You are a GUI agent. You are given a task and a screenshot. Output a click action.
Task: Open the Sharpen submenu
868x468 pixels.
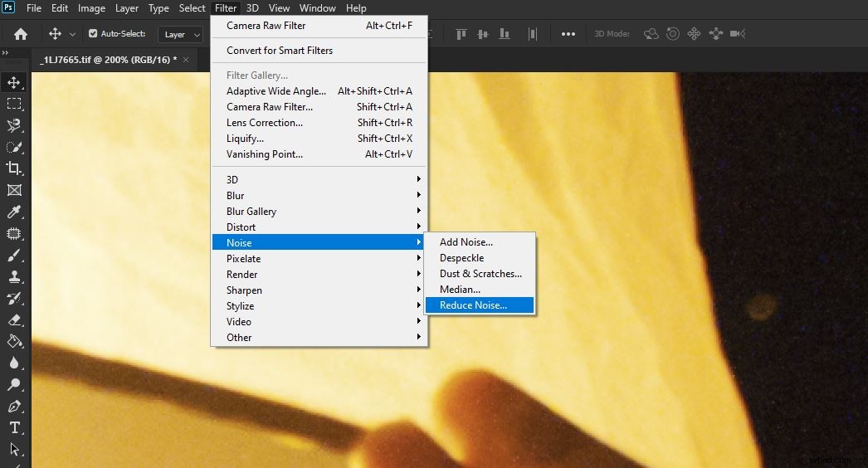coord(319,290)
